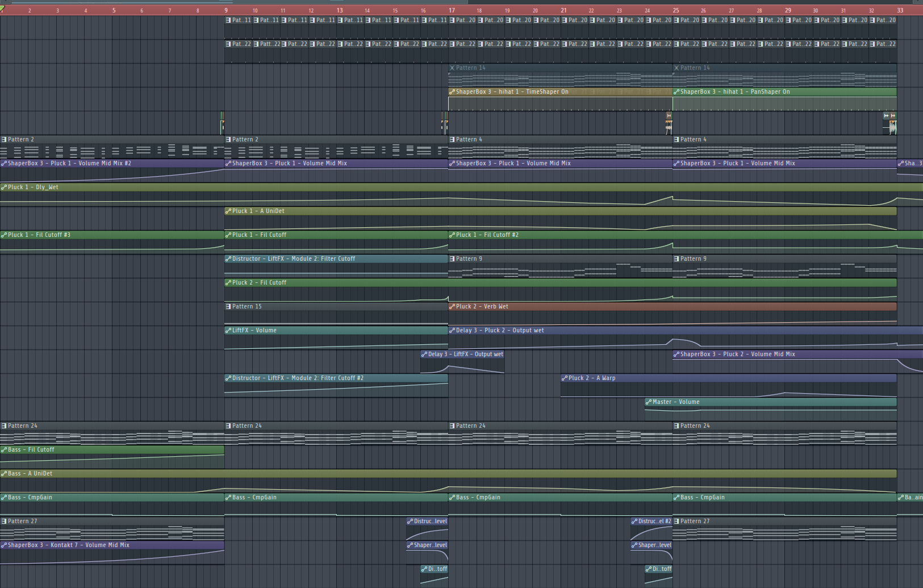Open clip icon of Pluck 1 - Fil Cutoff #2
The width and height of the screenshot is (923, 588).
point(452,235)
